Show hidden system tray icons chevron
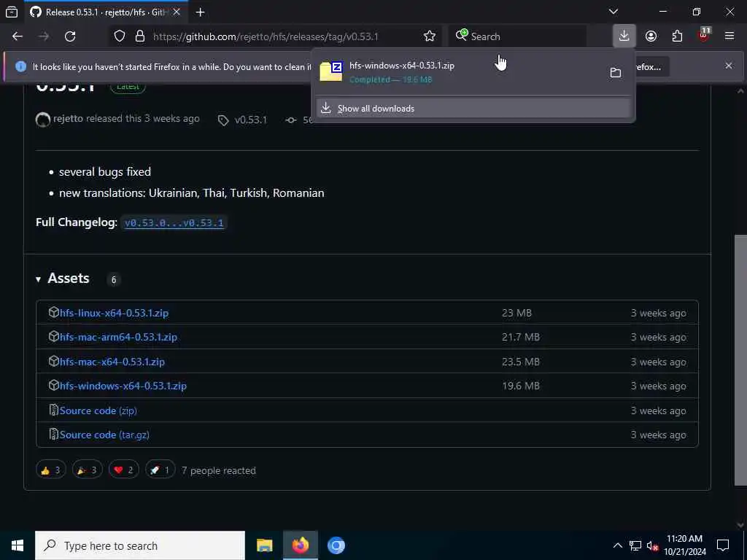Viewport: 747px width, 560px height. pos(617,545)
